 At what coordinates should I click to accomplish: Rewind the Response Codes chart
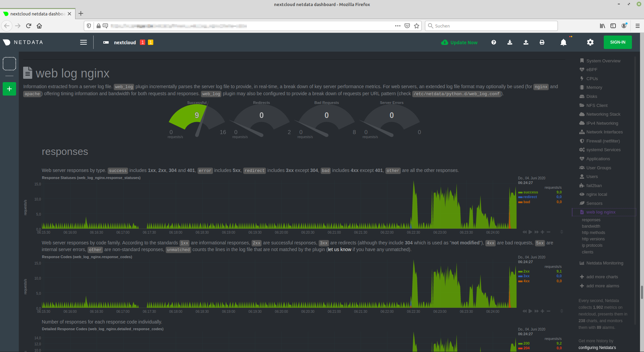point(524,311)
